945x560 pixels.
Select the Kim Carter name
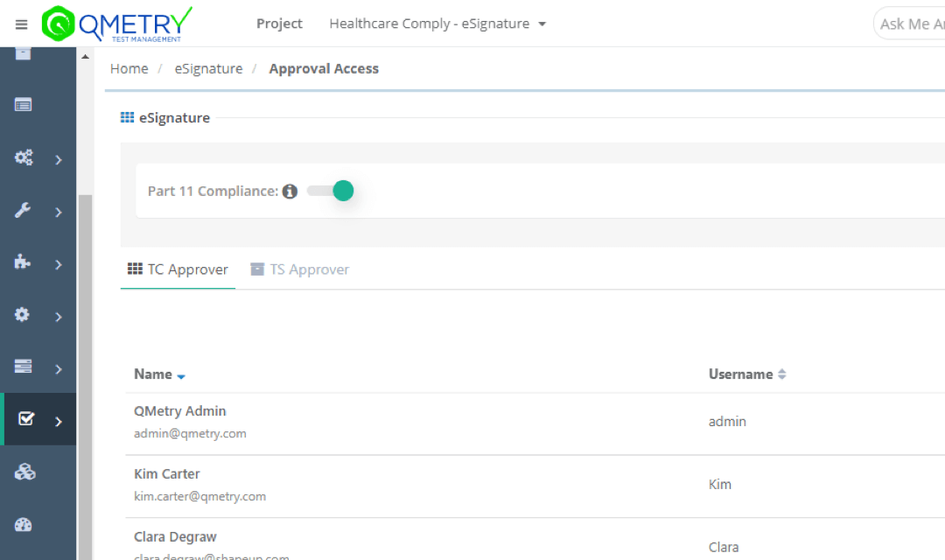(x=166, y=473)
